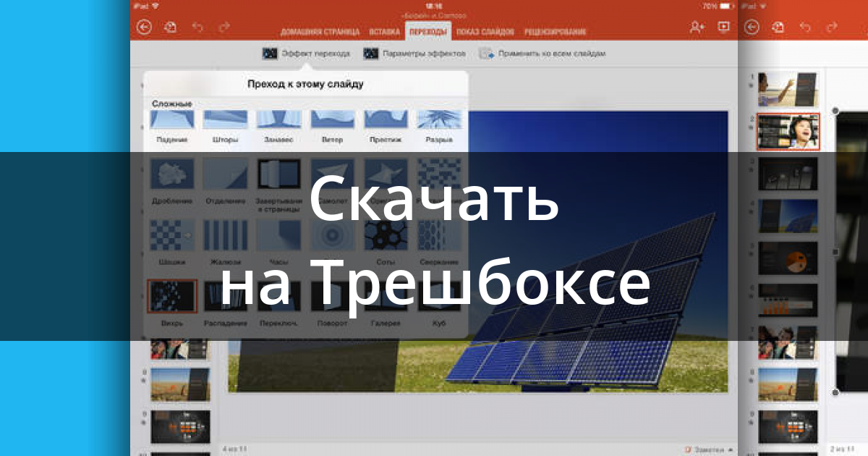Choose the Шторы transition

click(225, 127)
